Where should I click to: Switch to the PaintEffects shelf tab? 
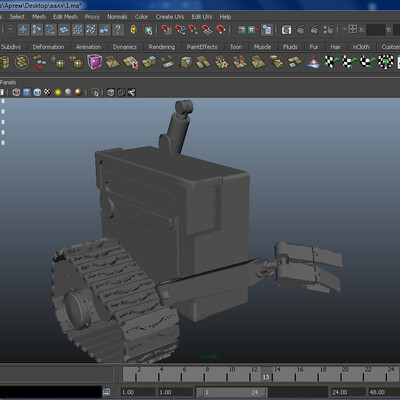pyautogui.click(x=202, y=47)
